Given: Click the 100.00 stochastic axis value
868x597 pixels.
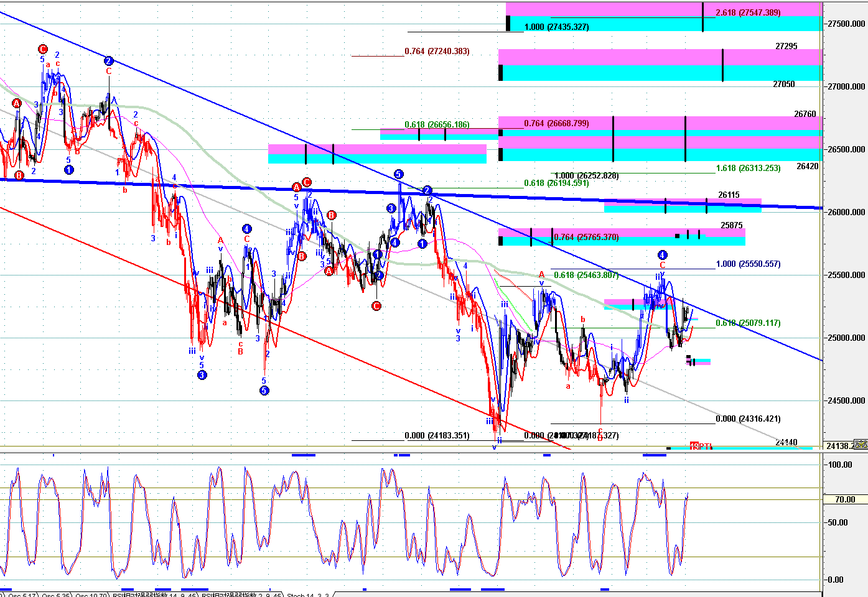Looking at the screenshot, I should pos(840,465).
